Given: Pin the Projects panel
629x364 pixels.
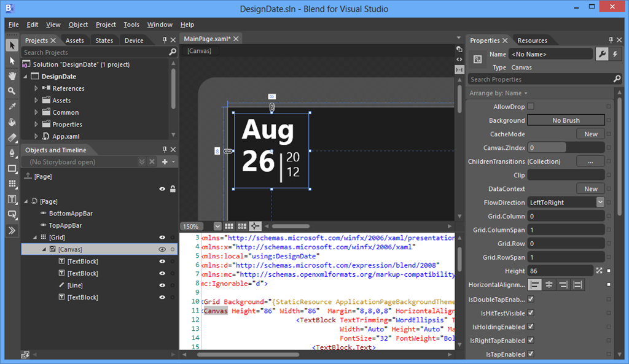Looking at the screenshot, I should 165,40.
